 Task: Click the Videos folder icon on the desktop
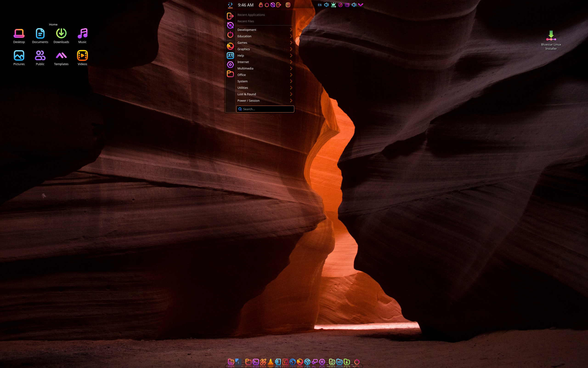coord(82,55)
